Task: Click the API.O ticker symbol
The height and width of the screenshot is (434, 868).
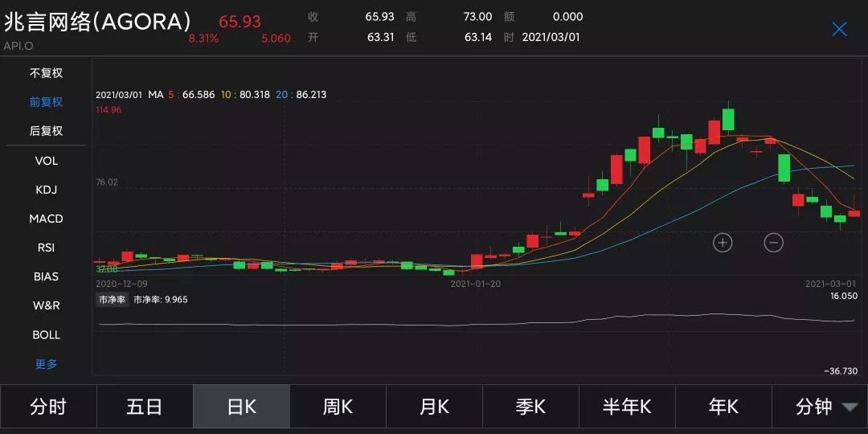Action: click(x=18, y=46)
